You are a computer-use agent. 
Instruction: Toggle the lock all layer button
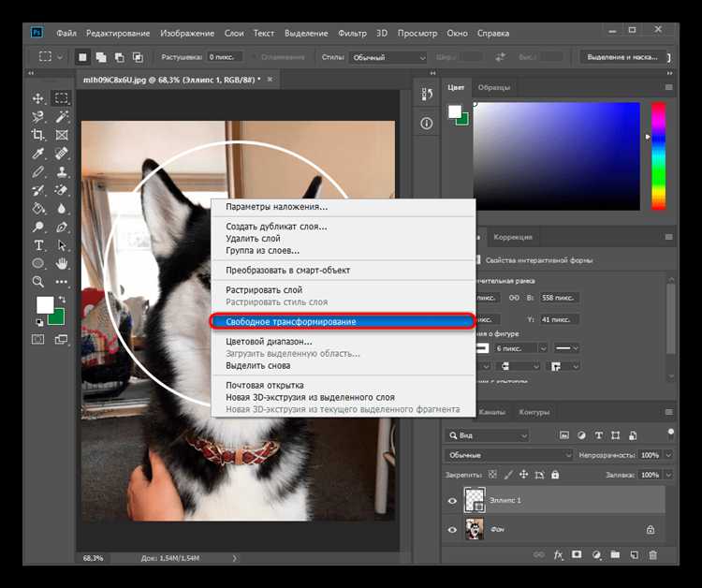[555, 476]
